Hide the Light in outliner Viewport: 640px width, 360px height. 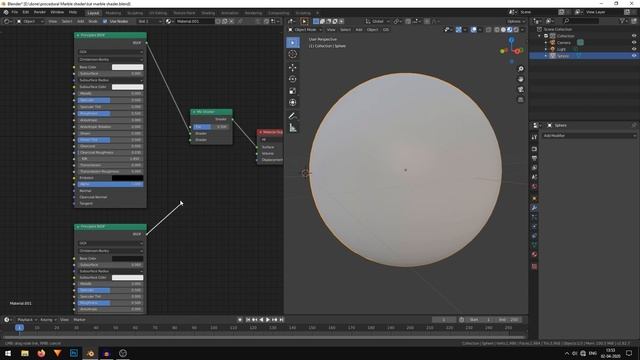pyautogui.click(x=634, y=49)
